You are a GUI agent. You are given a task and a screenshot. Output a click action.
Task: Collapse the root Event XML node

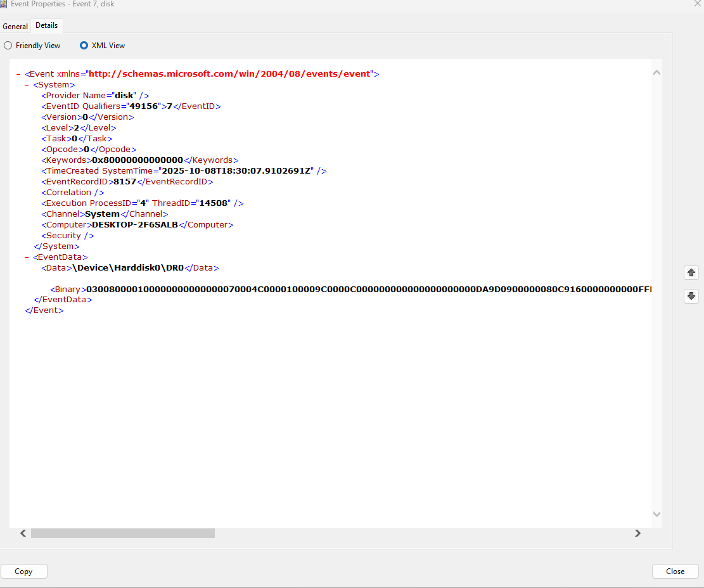[x=18, y=74]
